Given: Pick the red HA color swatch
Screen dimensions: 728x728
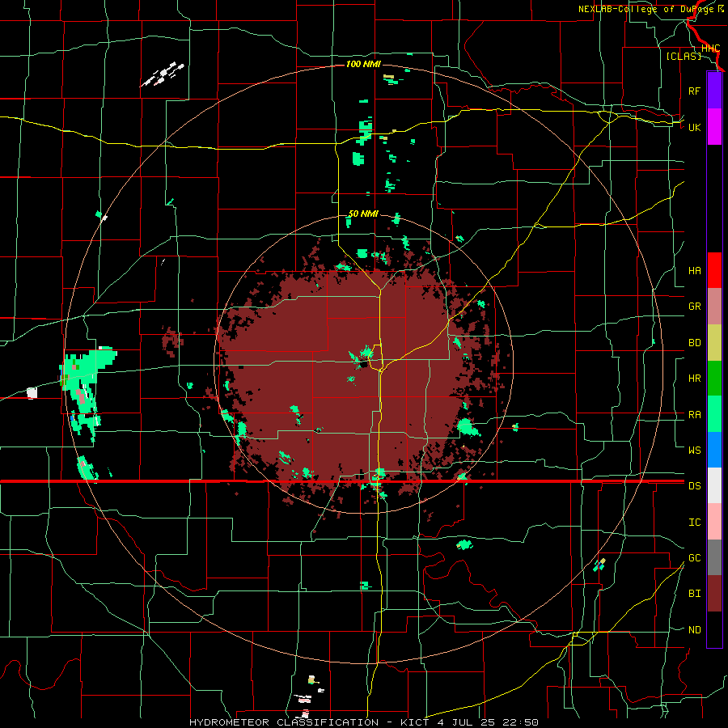Looking at the screenshot, I should pyautogui.click(x=714, y=270).
